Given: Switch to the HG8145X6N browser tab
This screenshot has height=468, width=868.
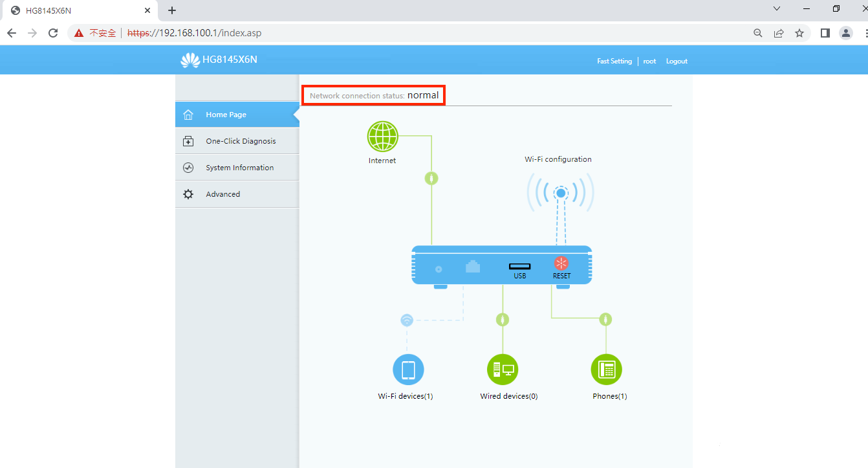Looking at the screenshot, I should 79,10.
